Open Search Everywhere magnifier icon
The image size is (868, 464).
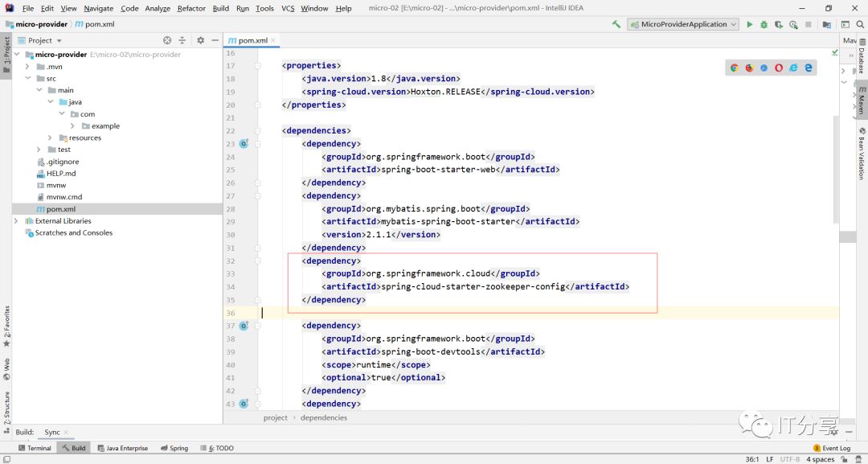click(860, 24)
